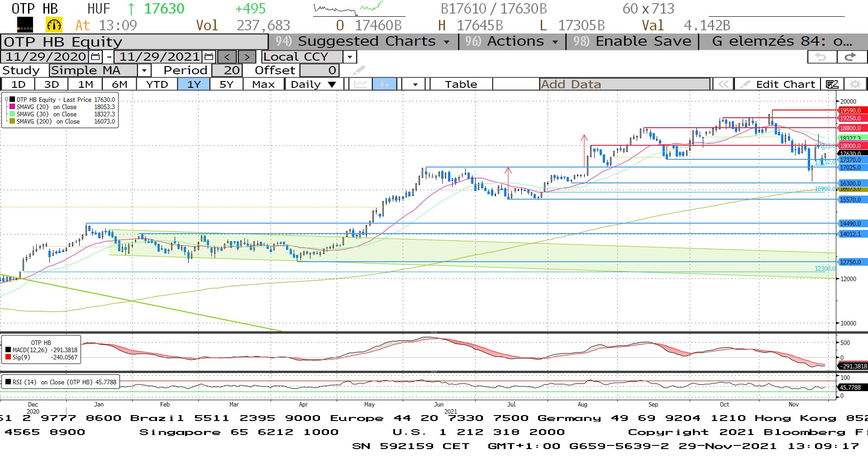Click the undo arrow button
868x464 pixels.
[x=822, y=57]
